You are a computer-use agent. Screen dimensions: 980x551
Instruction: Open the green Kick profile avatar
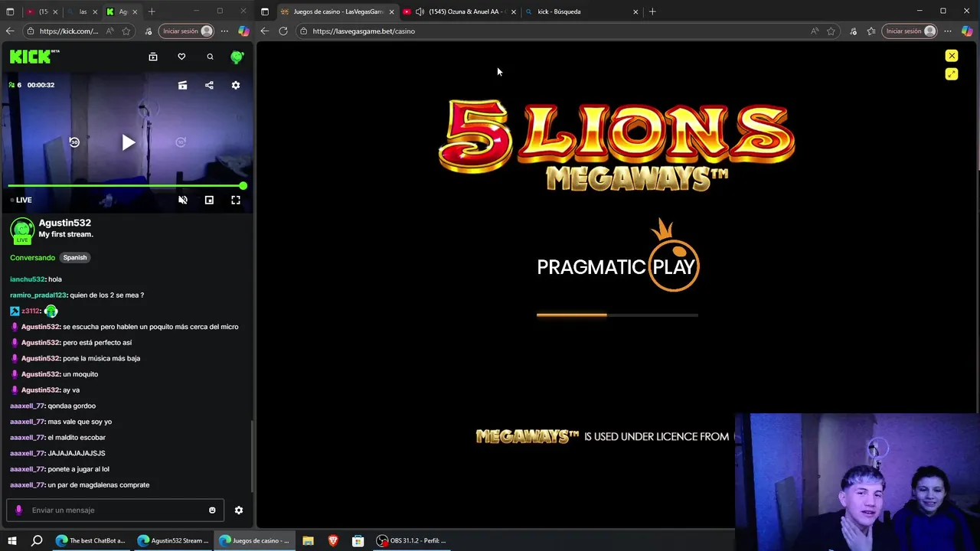(237, 57)
